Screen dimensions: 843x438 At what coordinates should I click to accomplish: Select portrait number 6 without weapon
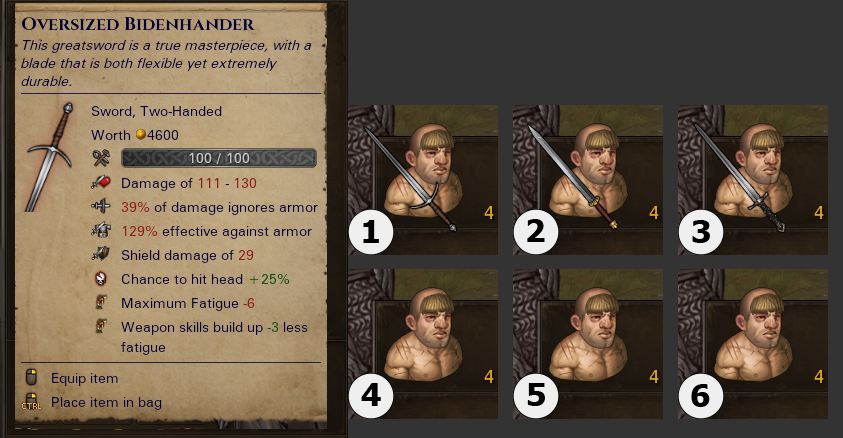(x=753, y=344)
